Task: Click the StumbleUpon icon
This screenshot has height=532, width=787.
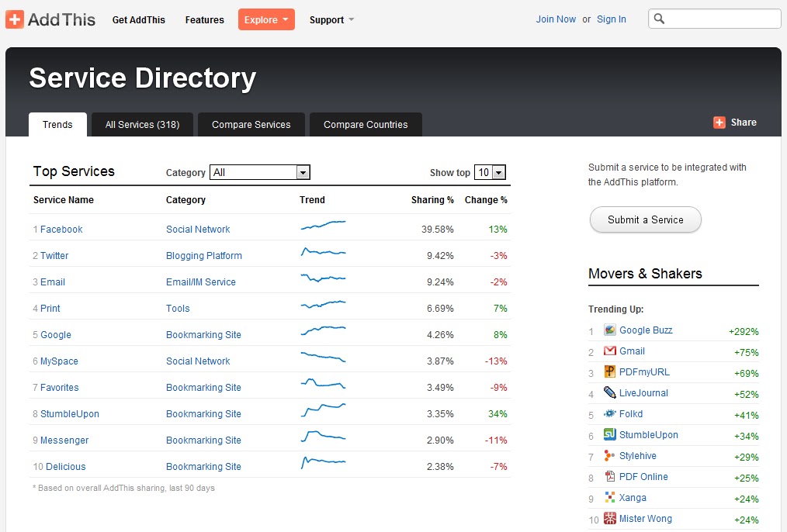Action: click(x=611, y=435)
